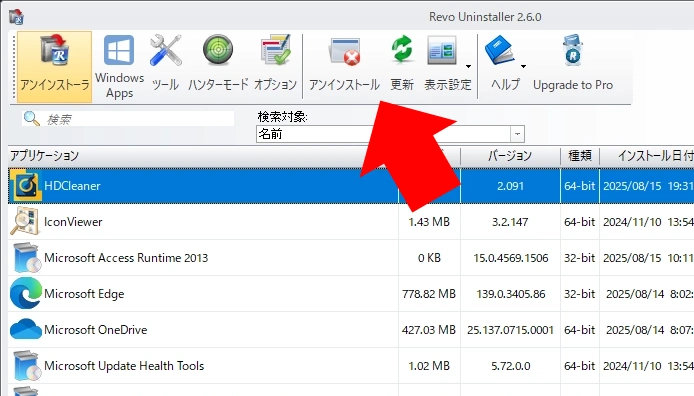Screen dimensions: 694x396
Task: Click the Microsoft Edge logo icon
Action: pos(26,293)
